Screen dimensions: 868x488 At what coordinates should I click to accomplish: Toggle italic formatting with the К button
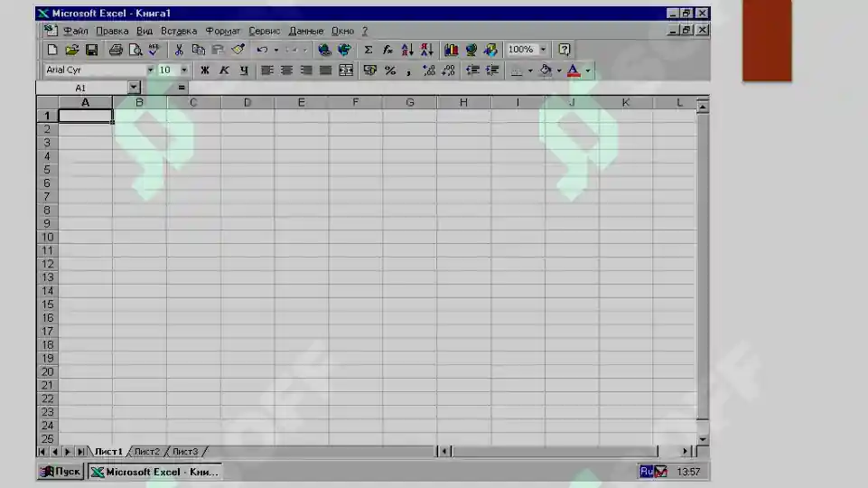pyautogui.click(x=224, y=70)
